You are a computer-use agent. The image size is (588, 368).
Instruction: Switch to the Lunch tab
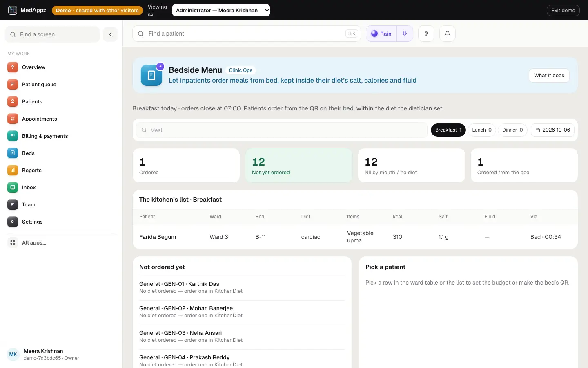(482, 130)
